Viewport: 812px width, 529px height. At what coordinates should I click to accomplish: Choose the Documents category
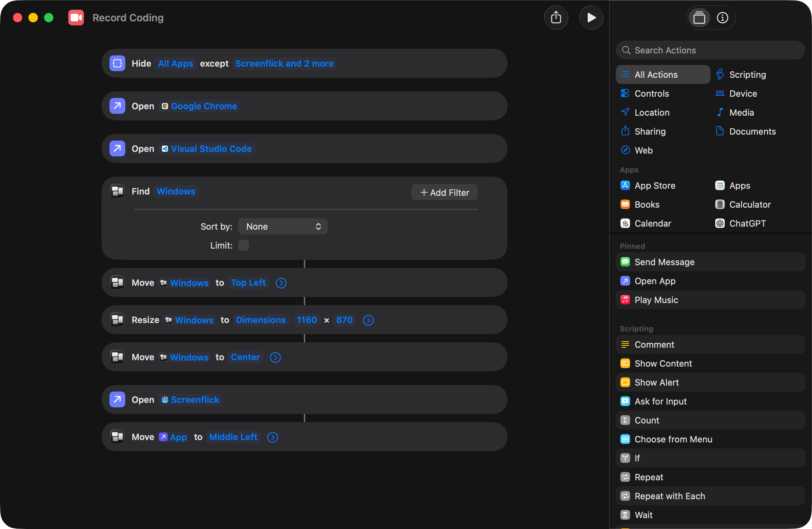tap(752, 132)
